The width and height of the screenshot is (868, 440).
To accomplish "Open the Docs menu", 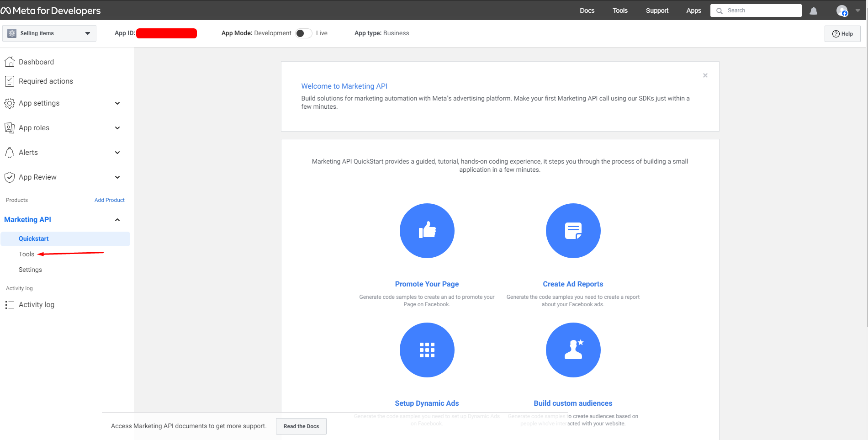I will (587, 11).
